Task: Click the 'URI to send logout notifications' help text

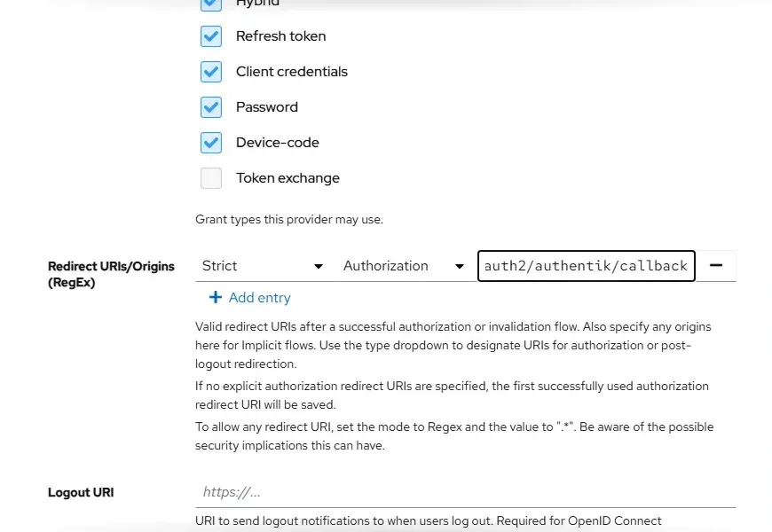Action: point(429,521)
